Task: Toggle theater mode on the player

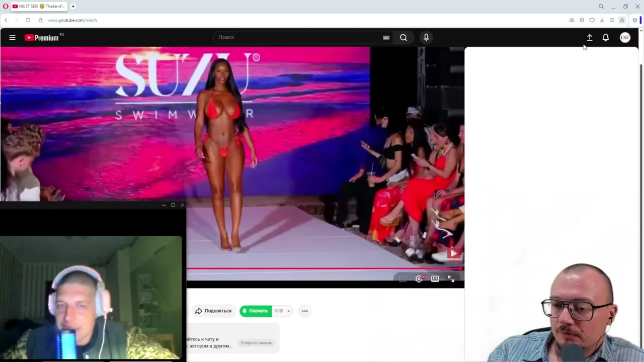Action: [435, 279]
